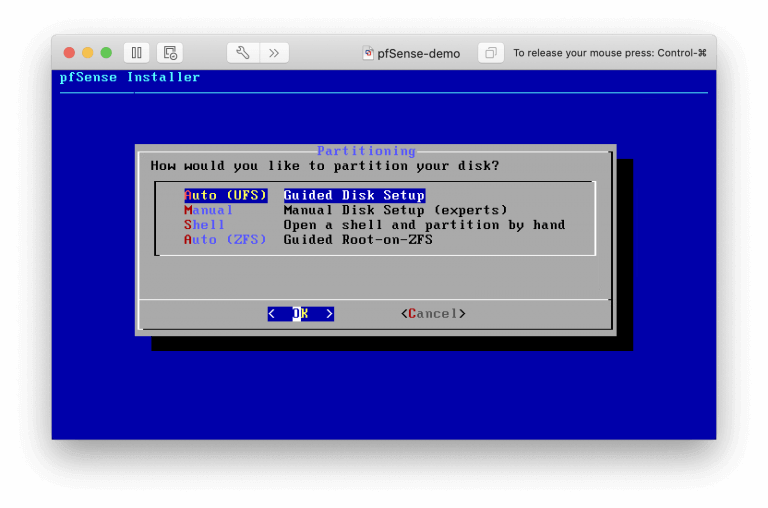Click the pfSense-demo window title
The image size is (768, 508).
click(x=419, y=53)
